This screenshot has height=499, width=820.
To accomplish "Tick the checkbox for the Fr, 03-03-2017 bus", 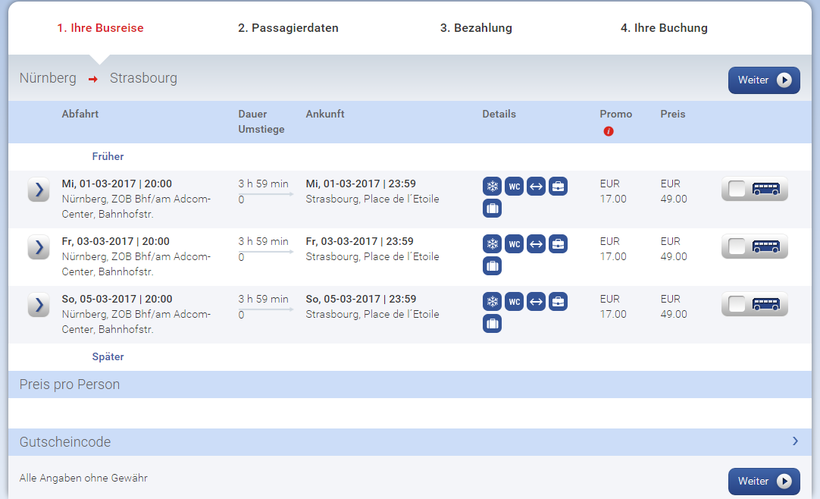I will point(738,247).
